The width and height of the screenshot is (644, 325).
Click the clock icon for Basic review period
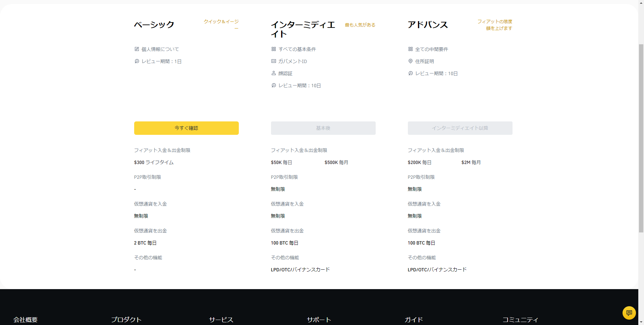pyautogui.click(x=137, y=61)
